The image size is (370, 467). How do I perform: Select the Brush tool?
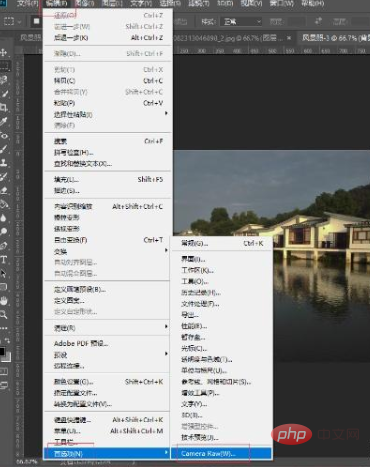tap(4, 149)
